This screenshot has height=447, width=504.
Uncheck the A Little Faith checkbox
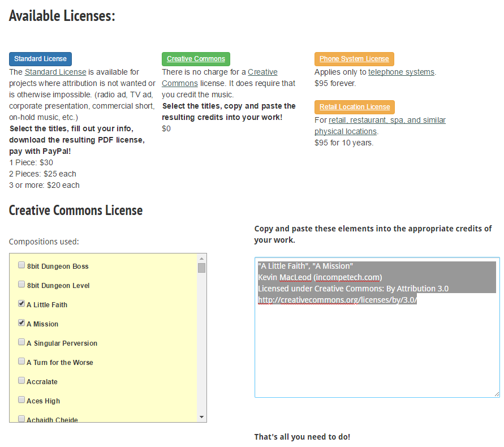coord(21,304)
